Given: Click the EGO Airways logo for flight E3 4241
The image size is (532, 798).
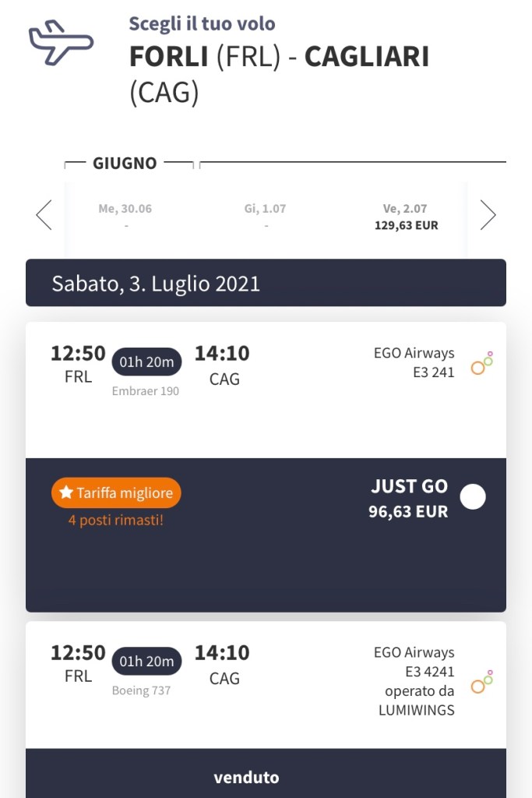Looking at the screenshot, I should [x=482, y=681].
